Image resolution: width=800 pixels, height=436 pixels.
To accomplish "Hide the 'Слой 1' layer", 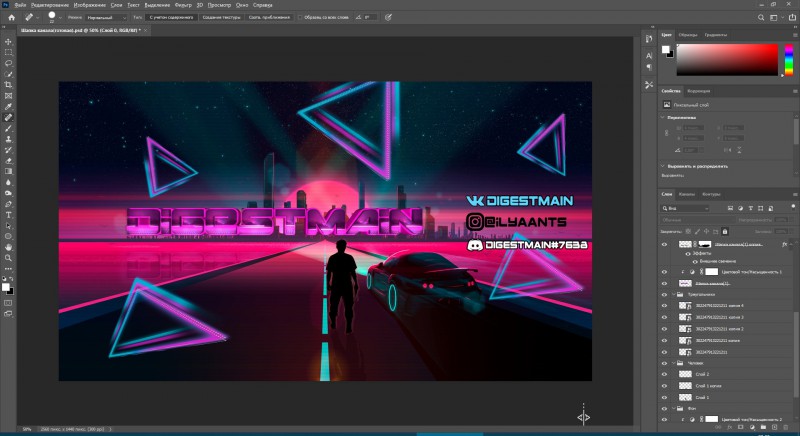I will coord(664,397).
